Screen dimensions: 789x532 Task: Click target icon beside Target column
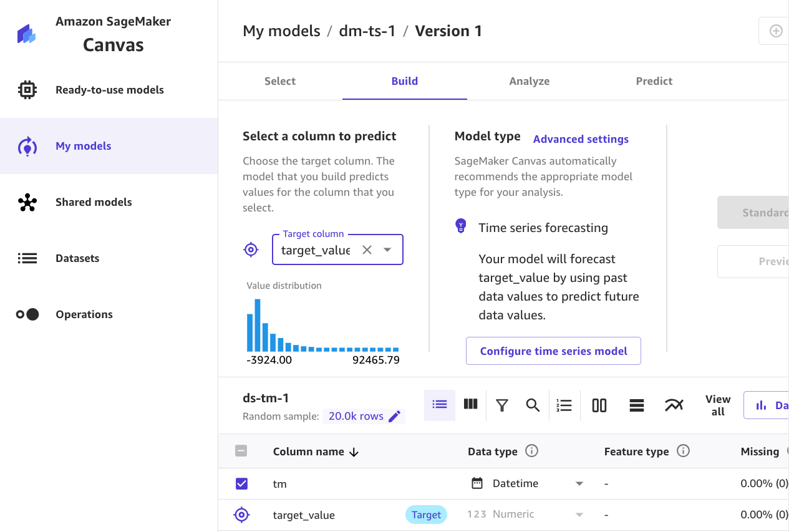coord(251,250)
